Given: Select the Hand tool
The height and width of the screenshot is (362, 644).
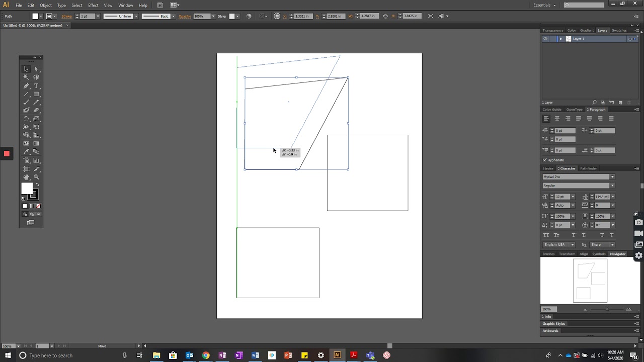Looking at the screenshot, I should tap(26, 177).
